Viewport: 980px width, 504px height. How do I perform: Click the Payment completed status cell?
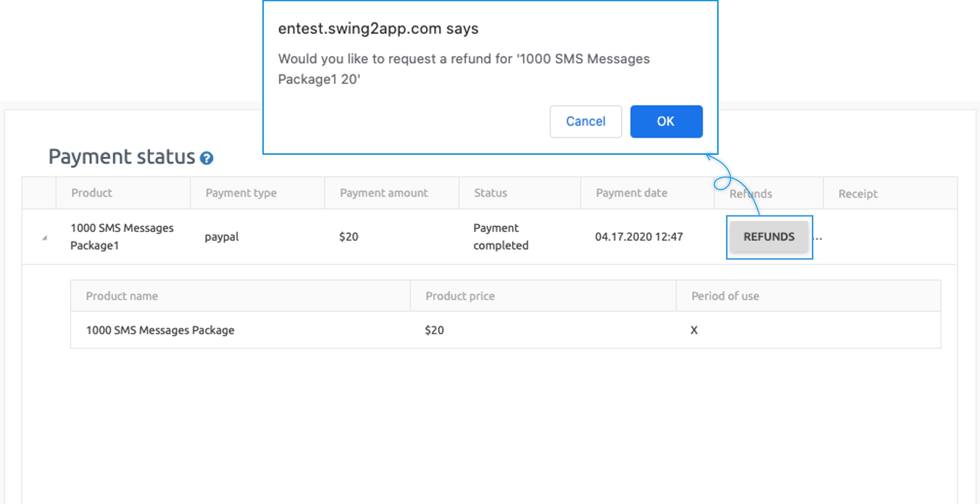pos(501,237)
